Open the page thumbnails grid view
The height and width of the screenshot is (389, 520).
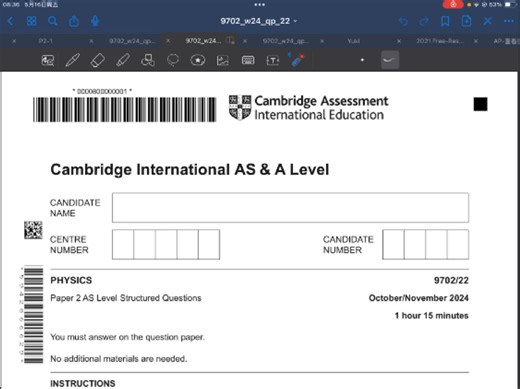tap(32, 21)
